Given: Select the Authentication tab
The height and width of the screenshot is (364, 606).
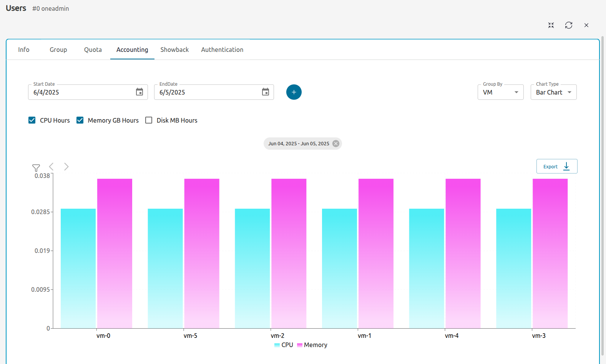Looking at the screenshot, I should point(222,50).
